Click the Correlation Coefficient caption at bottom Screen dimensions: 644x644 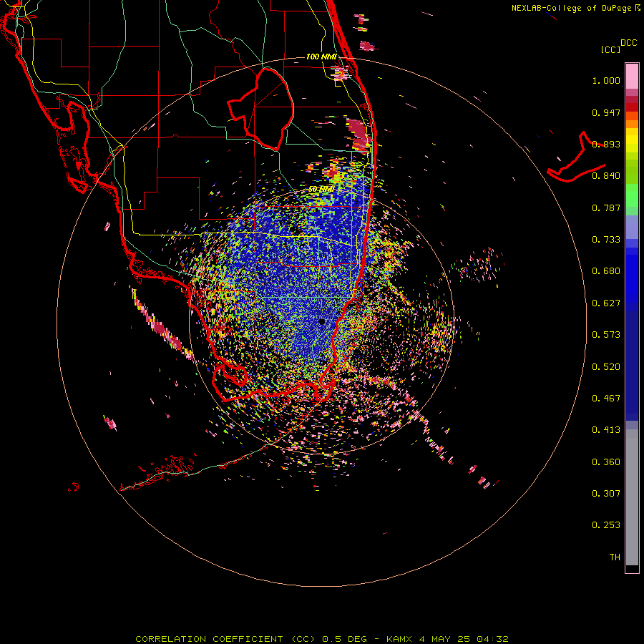[322, 639]
